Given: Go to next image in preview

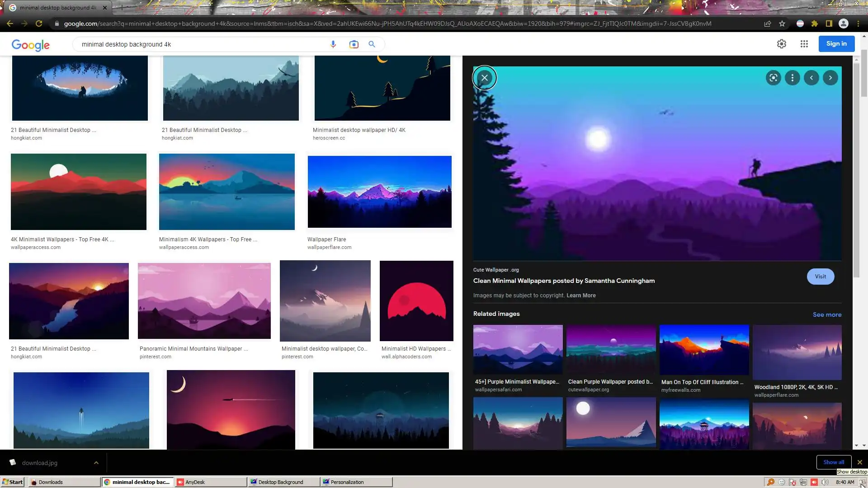Looking at the screenshot, I should tap(830, 78).
